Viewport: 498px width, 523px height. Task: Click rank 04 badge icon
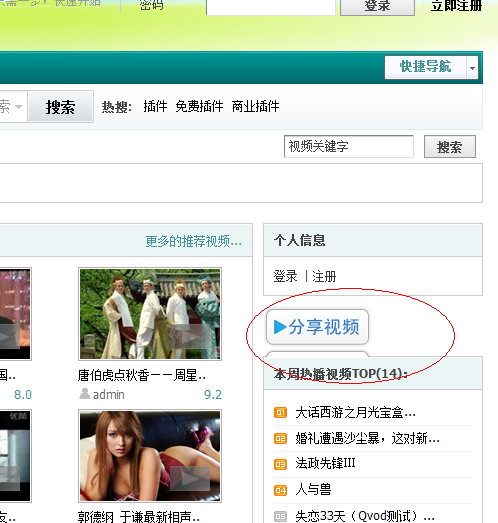pos(281,490)
